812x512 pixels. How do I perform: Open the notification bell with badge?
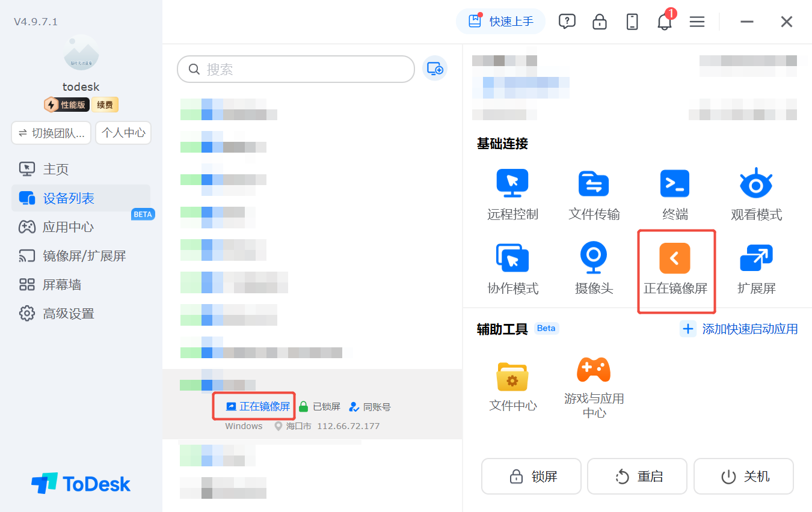tap(665, 22)
